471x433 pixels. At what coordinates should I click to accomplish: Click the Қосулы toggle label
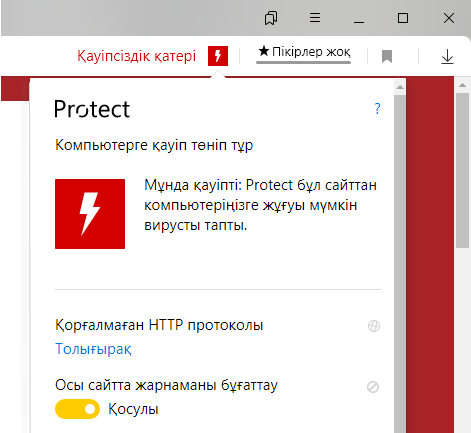pyautogui.click(x=133, y=409)
